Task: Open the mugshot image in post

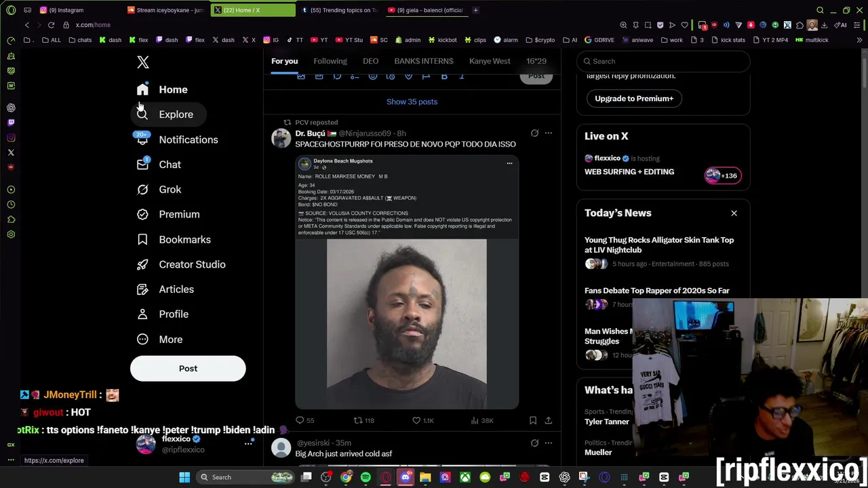Action: tap(407, 283)
